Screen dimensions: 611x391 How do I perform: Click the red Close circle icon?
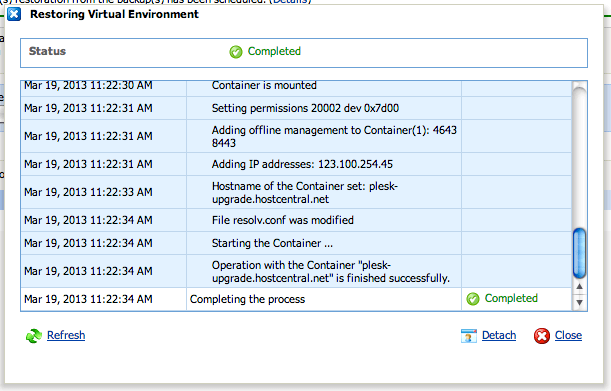pos(542,336)
